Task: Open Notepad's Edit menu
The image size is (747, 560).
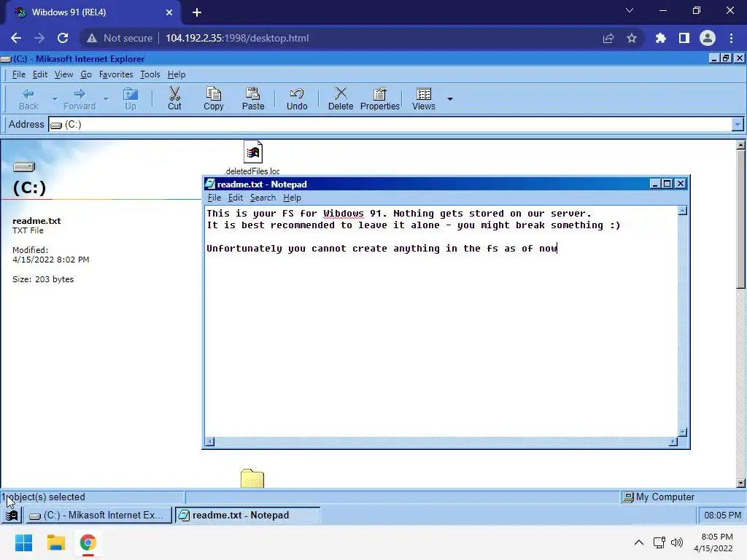Action: click(x=236, y=198)
